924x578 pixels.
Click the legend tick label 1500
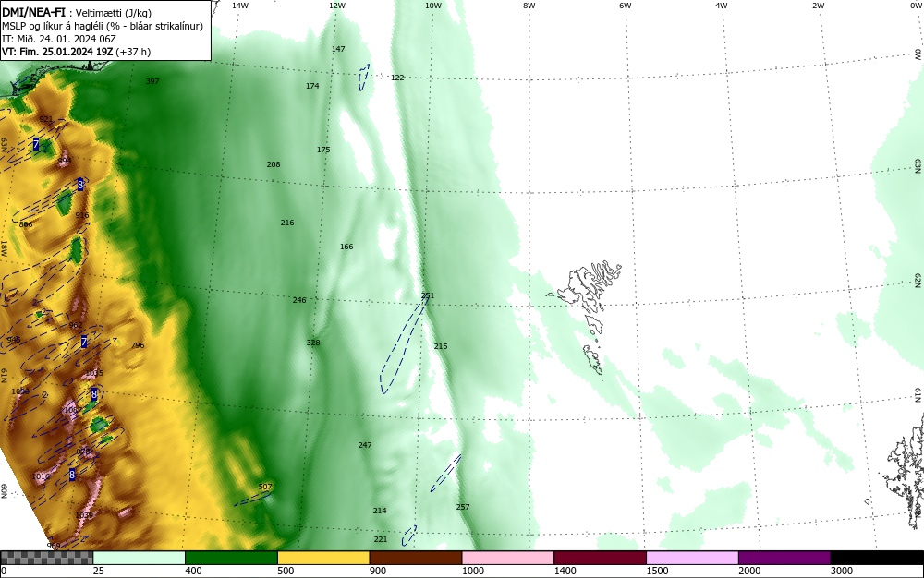[657, 571]
